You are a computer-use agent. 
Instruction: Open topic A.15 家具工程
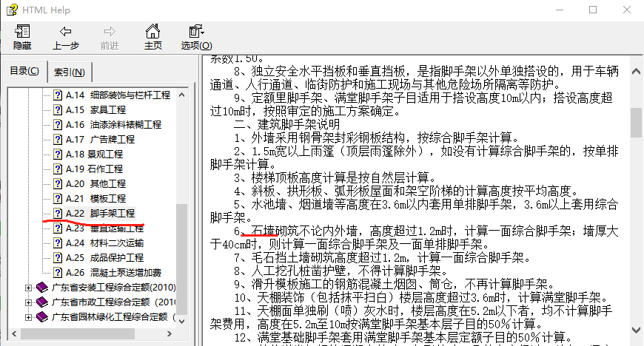coord(95,110)
